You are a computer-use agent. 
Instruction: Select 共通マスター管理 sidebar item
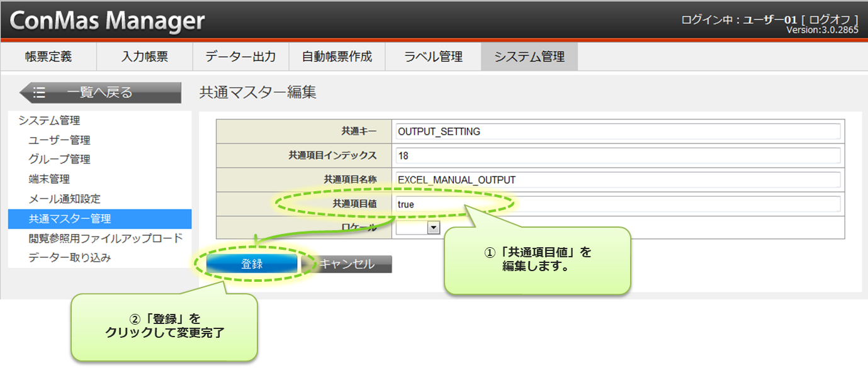pos(69,219)
